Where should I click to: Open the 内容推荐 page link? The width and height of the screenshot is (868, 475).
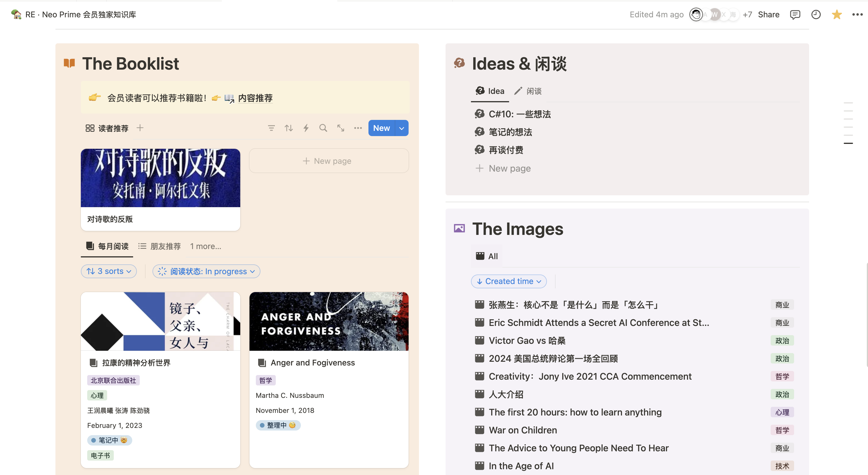click(255, 98)
